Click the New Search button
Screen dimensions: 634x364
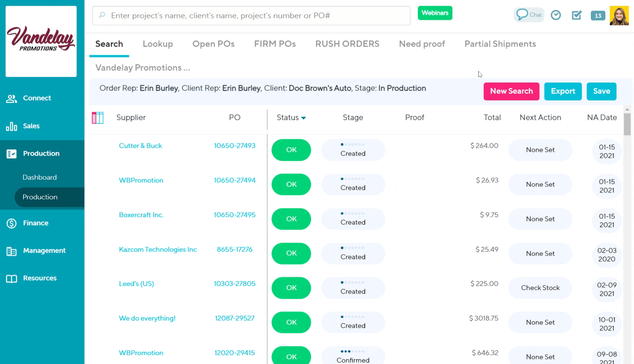click(x=511, y=91)
